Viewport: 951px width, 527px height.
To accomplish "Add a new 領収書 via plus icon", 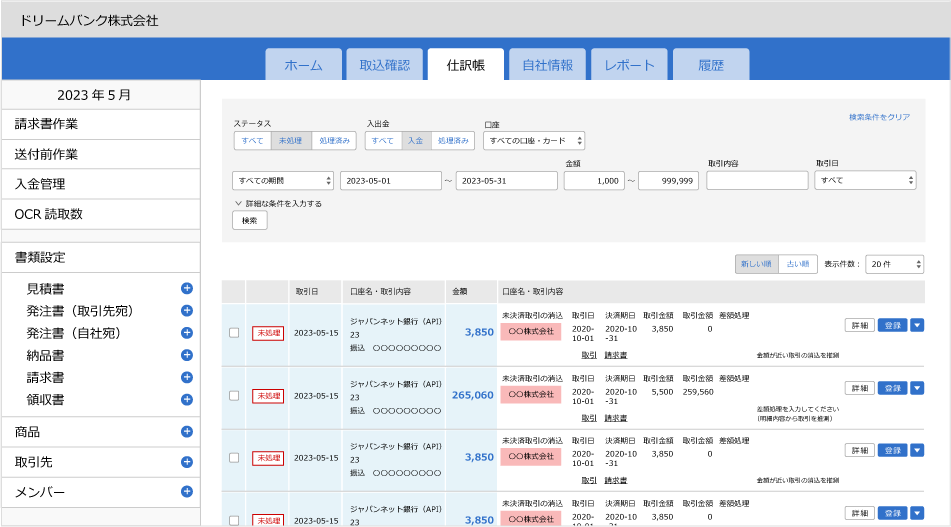I will click(x=187, y=400).
